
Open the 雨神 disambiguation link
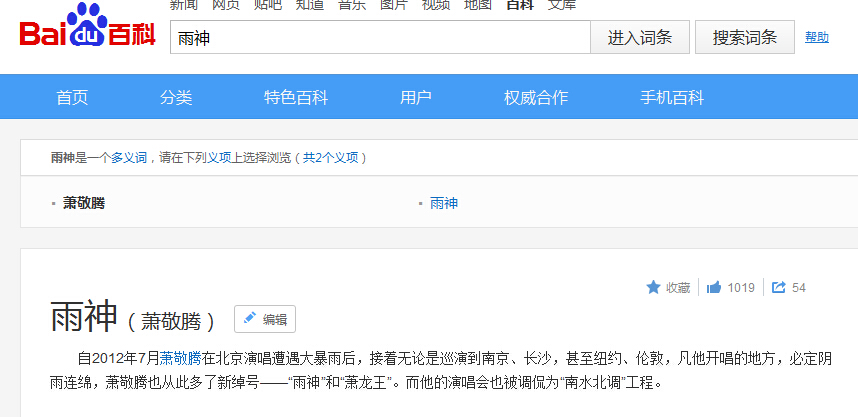[444, 203]
